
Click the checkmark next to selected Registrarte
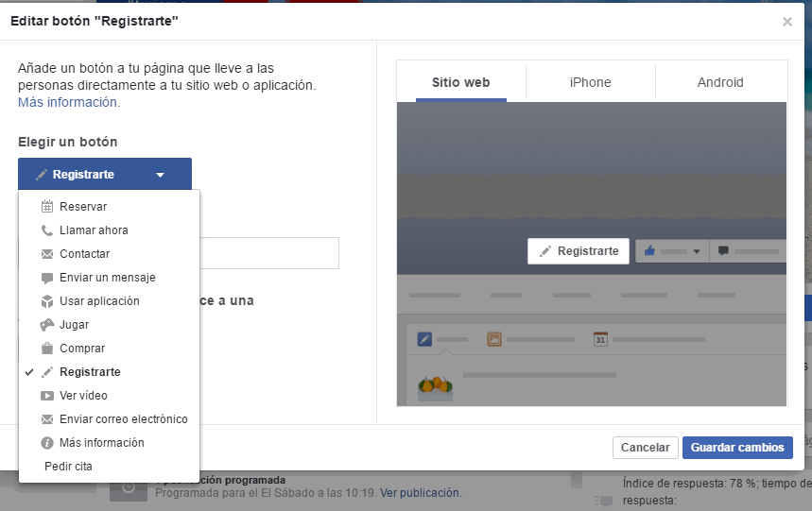point(29,372)
